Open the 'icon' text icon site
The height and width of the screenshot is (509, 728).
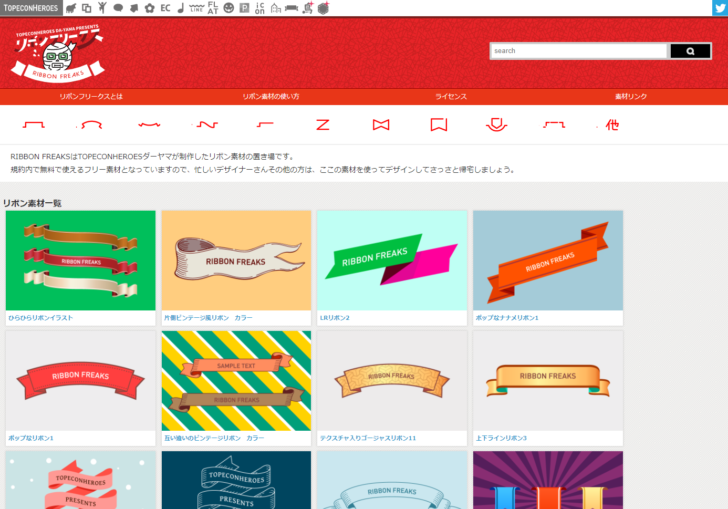coord(260,8)
